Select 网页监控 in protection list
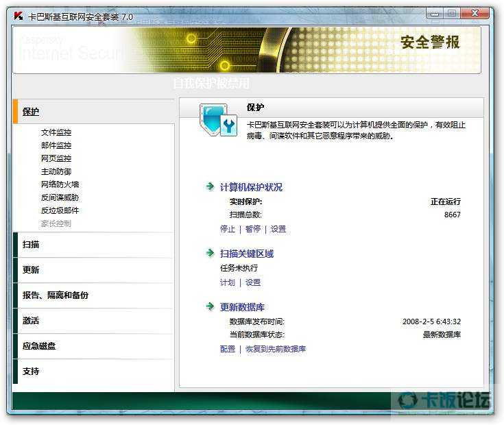 pos(56,158)
